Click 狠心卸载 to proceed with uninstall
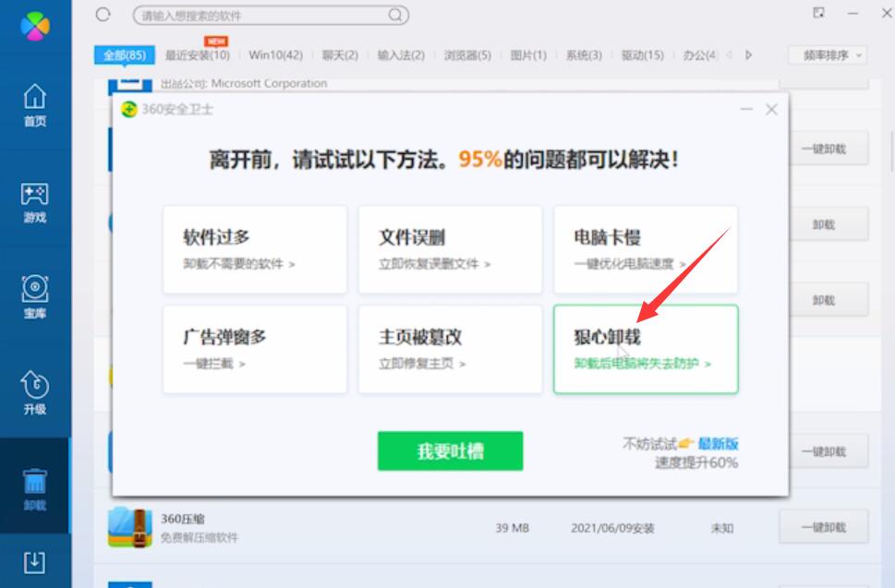This screenshot has width=895, height=588. click(646, 349)
